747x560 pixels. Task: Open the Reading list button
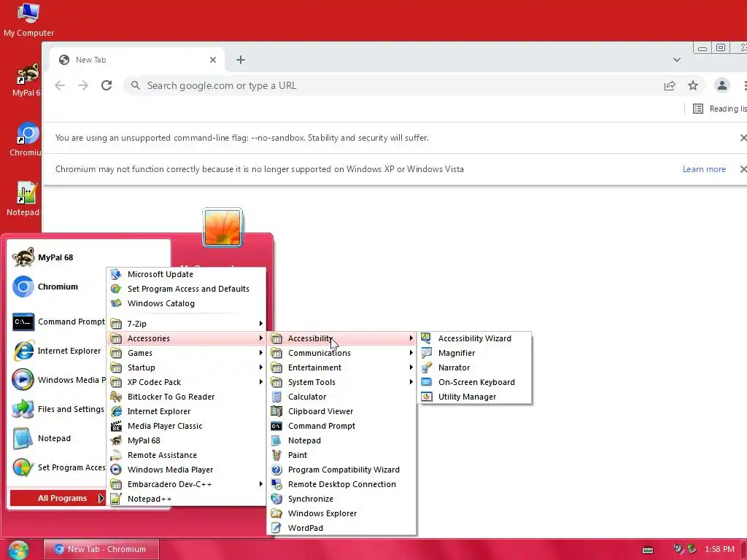(719, 109)
